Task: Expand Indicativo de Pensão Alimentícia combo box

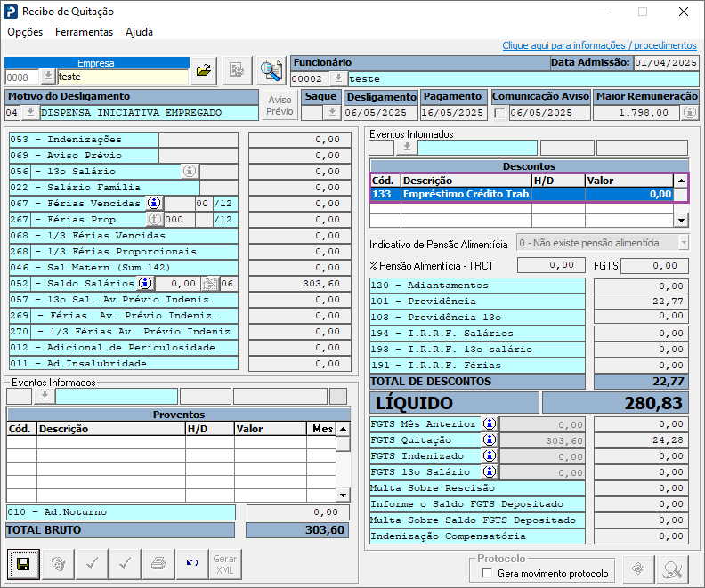Action: click(684, 243)
